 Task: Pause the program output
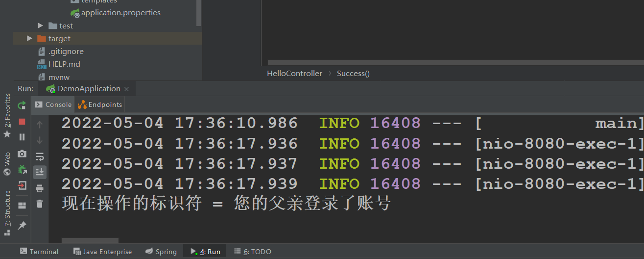pos(22,137)
